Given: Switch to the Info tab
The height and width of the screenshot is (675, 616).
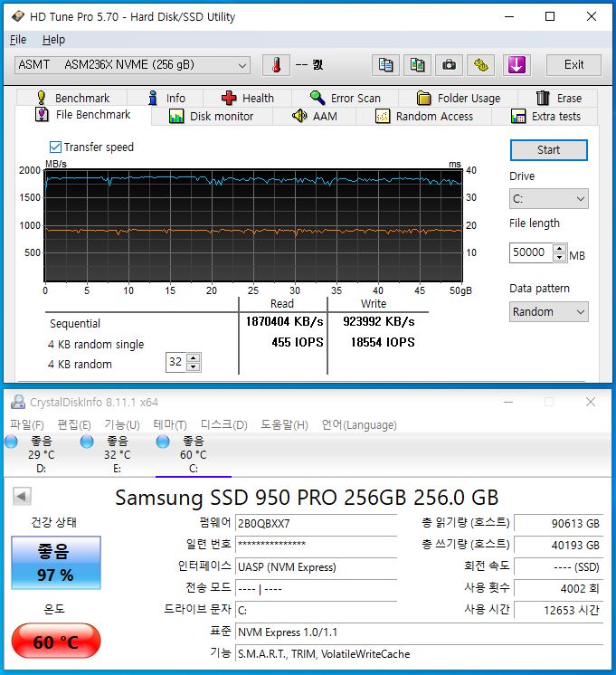Looking at the screenshot, I should (166, 98).
